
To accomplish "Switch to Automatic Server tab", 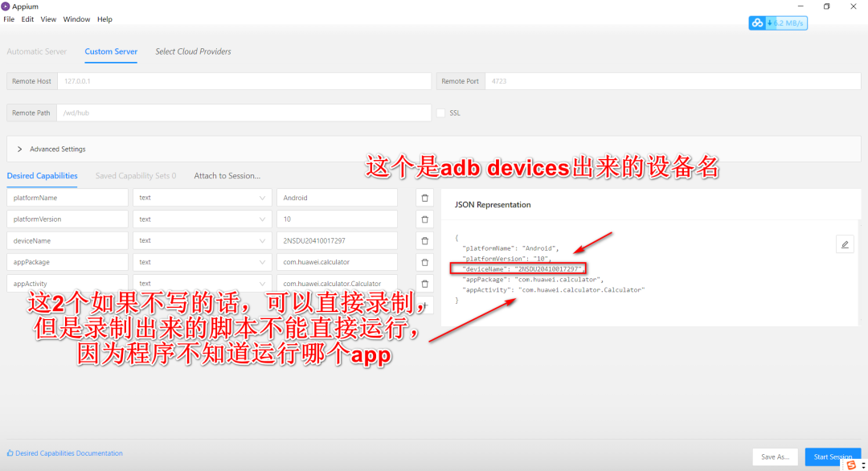I will (x=36, y=51).
